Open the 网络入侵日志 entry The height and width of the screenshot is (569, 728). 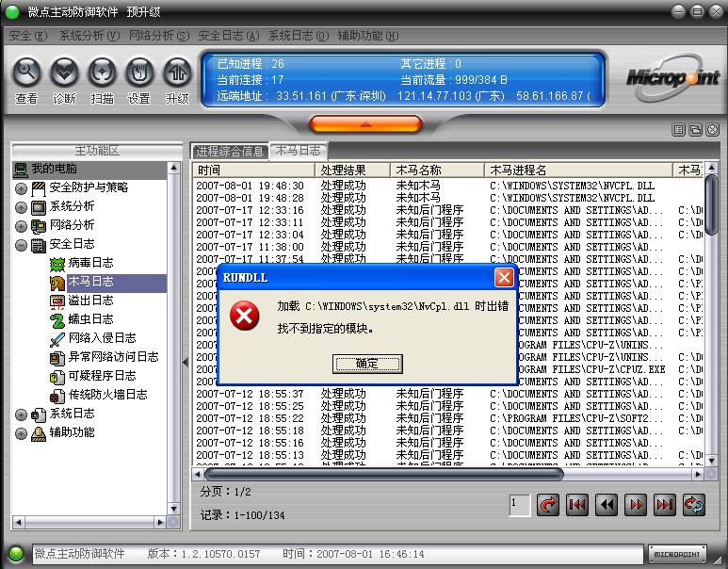coord(93,338)
